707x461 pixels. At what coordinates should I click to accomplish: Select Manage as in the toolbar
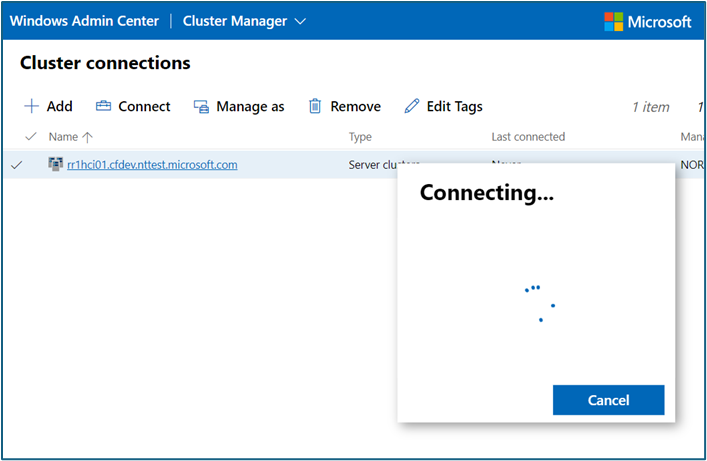[250, 107]
